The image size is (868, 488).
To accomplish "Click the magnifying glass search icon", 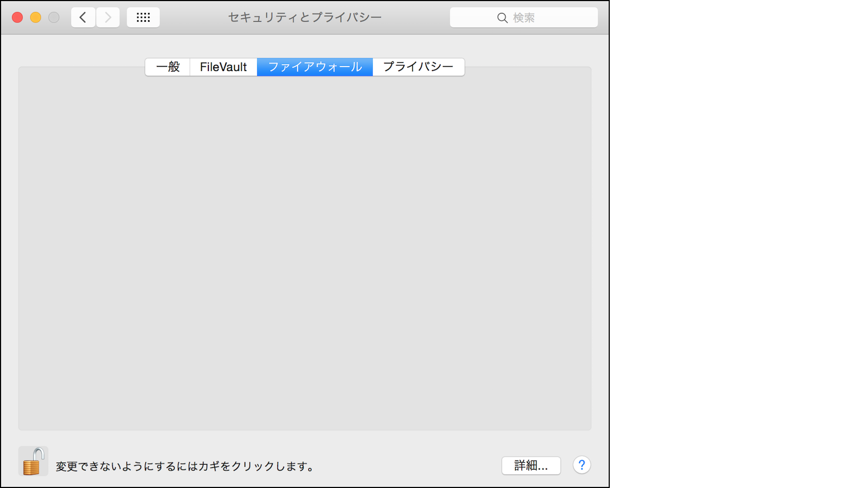I will point(502,18).
